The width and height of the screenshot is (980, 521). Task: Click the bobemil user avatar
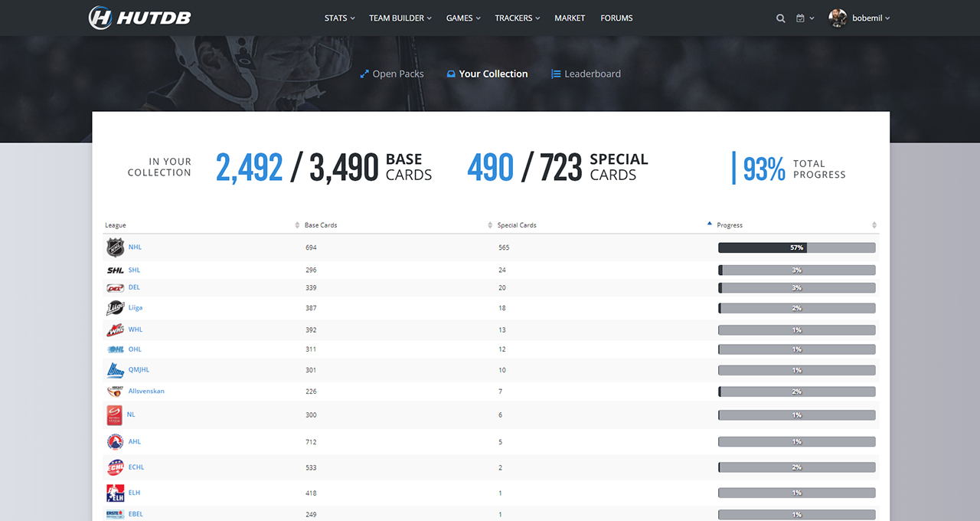click(838, 18)
